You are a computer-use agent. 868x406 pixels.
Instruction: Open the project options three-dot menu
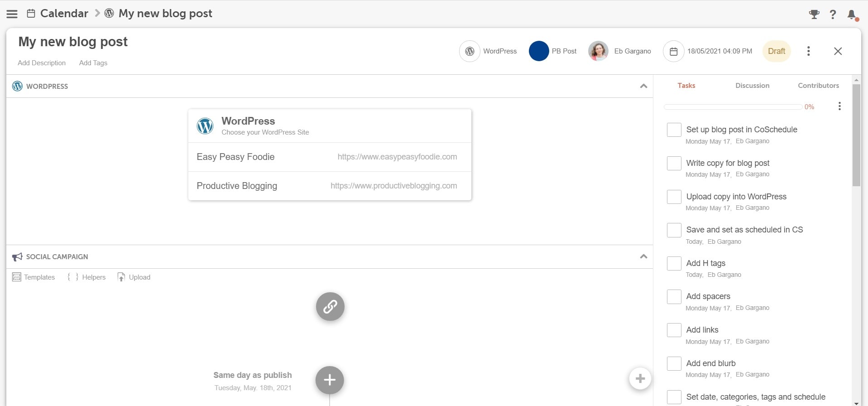[x=808, y=51]
